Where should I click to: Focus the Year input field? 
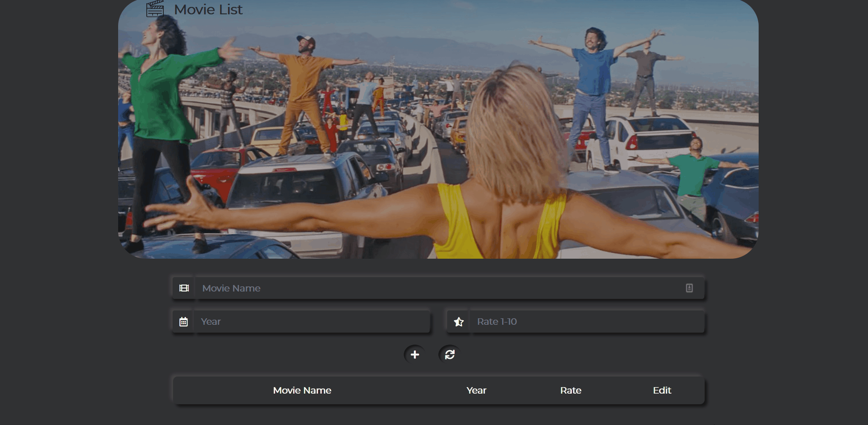tap(313, 322)
